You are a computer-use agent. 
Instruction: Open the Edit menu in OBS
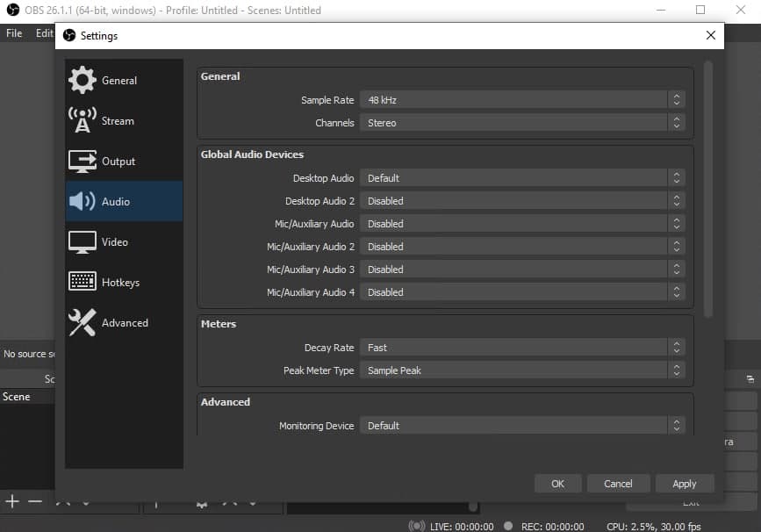point(44,33)
